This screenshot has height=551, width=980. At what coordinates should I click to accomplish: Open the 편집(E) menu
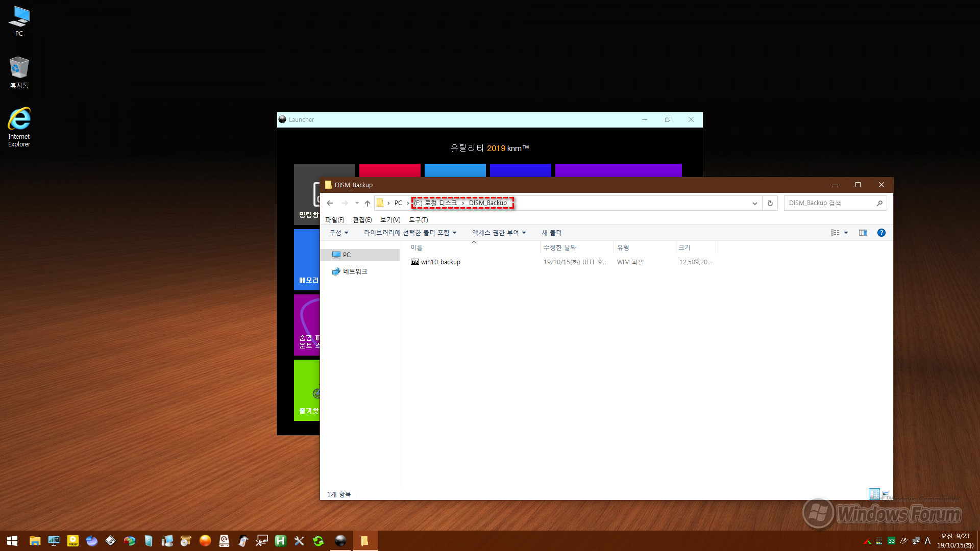coord(362,220)
